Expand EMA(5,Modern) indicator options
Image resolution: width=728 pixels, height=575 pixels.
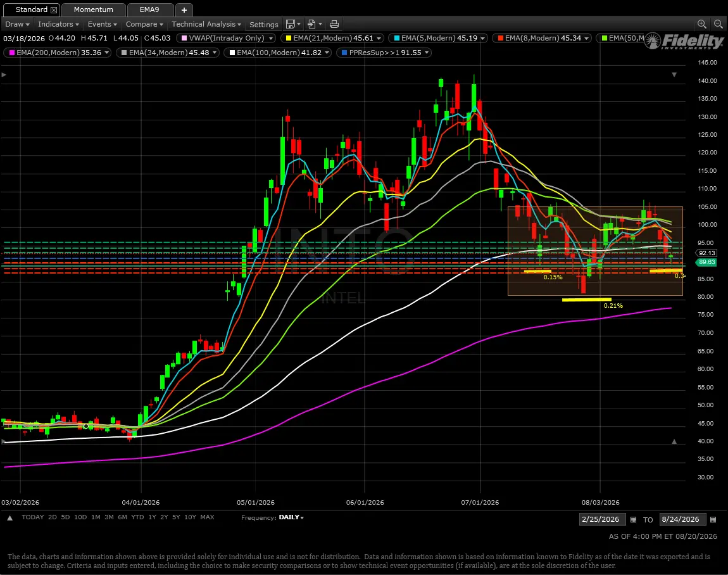[x=483, y=38]
